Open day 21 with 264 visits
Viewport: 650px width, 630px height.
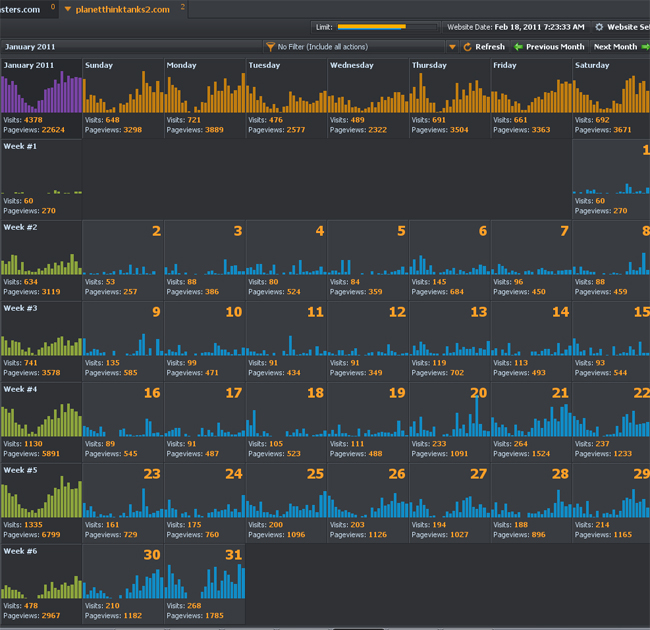tap(531, 422)
